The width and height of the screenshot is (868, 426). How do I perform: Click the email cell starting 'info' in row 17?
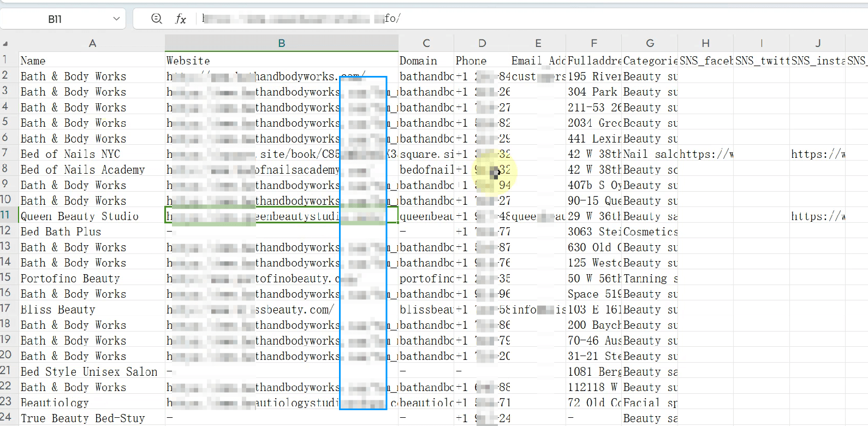[538, 310]
